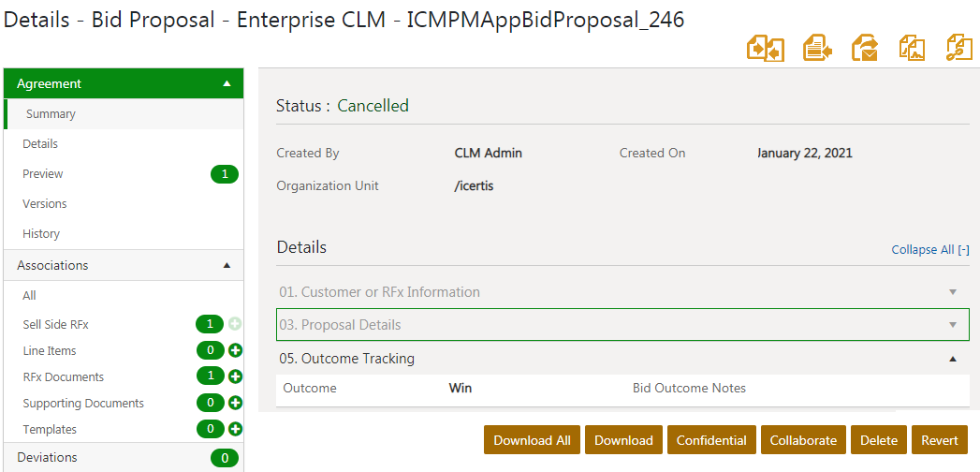Expand the 01. Customer or RFx Information section
This screenshot has height=472, width=980.
(953, 292)
